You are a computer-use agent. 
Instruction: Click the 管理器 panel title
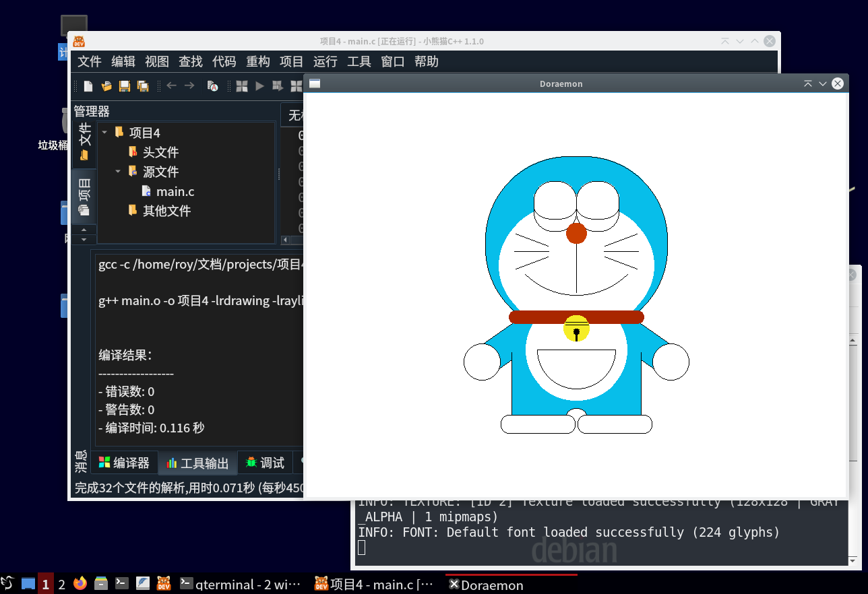click(92, 111)
